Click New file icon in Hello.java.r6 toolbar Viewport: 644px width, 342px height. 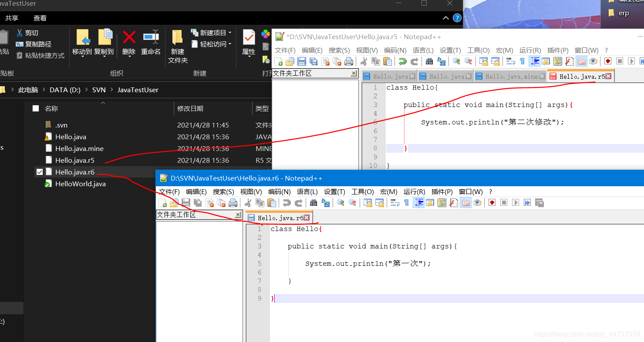click(162, 203)
